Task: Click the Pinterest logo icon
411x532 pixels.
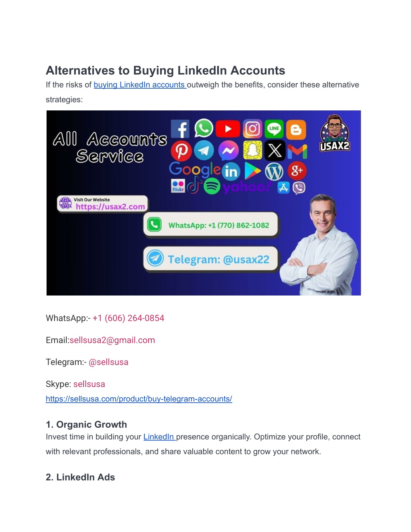Action: coord(181,151)
